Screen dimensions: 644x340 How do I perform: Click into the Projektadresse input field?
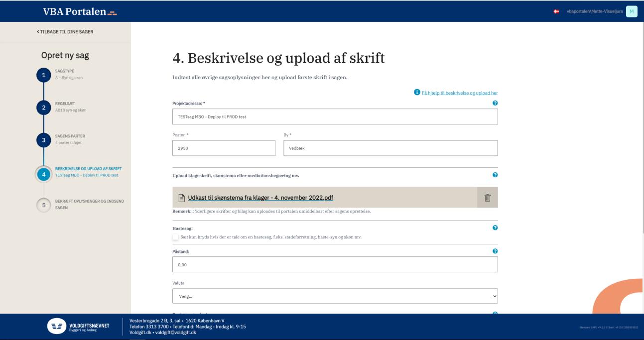335,116
